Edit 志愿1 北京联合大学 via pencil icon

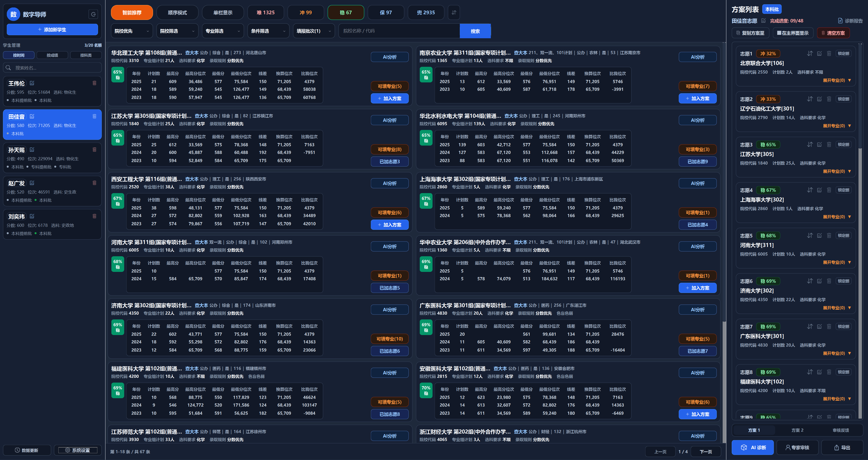pyautogui.click(x=819, y=53)
